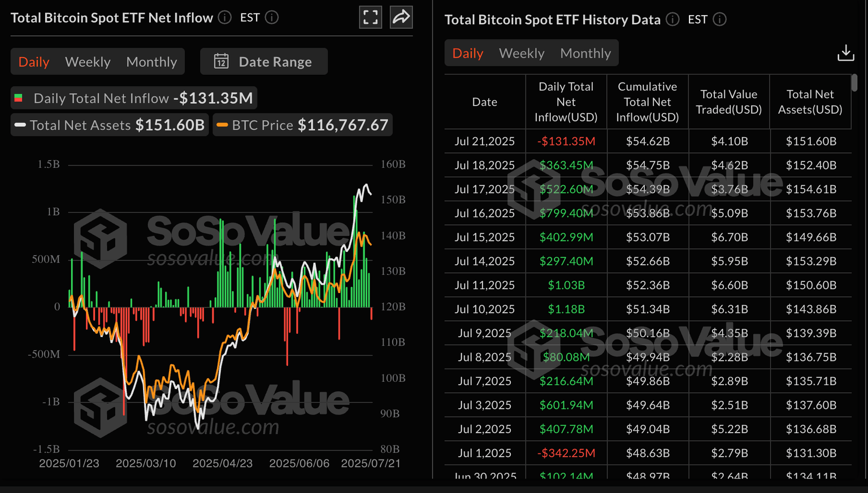Switch chart to Monthly view
The width and height of the screenshot is (868, 493).
click(151, 62)
